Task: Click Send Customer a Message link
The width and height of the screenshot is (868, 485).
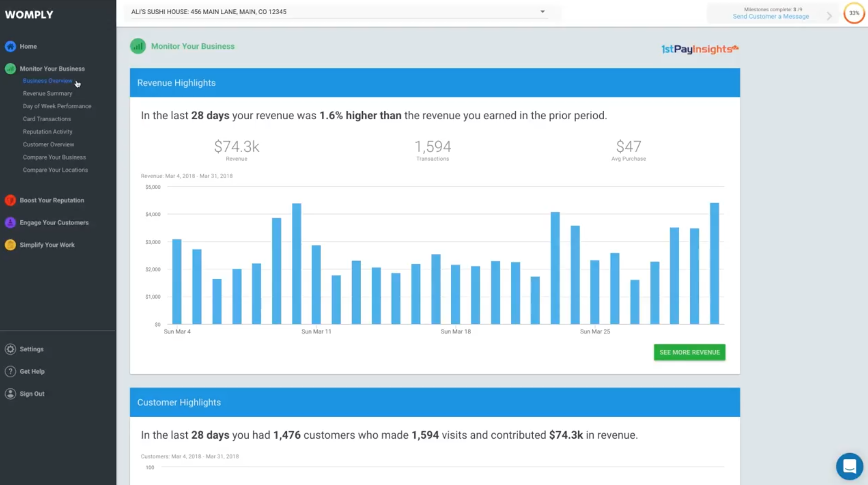Action: point(771,16)
